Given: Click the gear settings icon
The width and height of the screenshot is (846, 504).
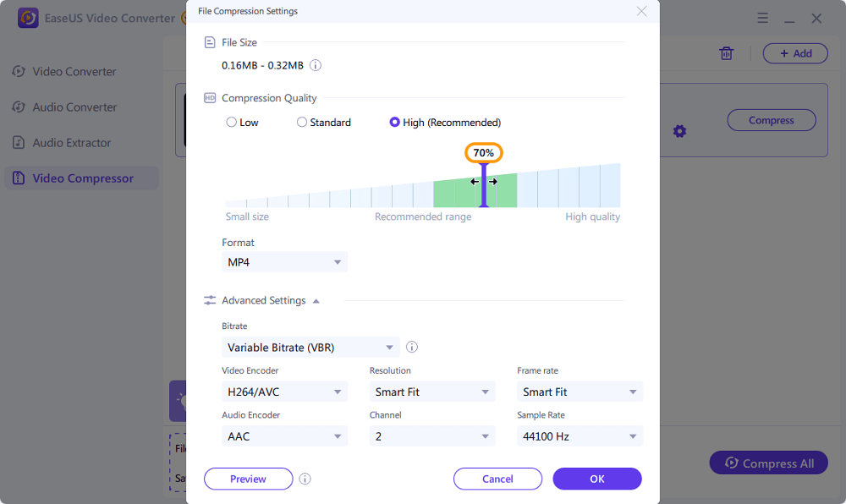Looking at the screenshot, I should [679, 131].
